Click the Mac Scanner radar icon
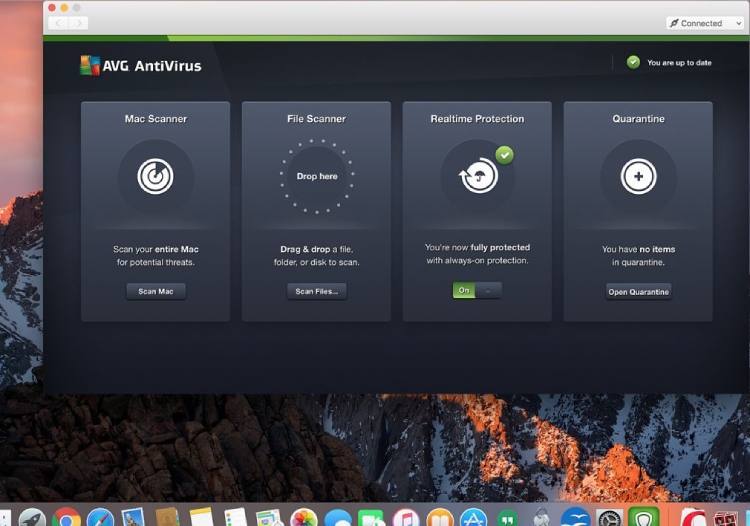The width and height of the screenshot is (750, 526). pyautogui.click(x=155, y=176)
